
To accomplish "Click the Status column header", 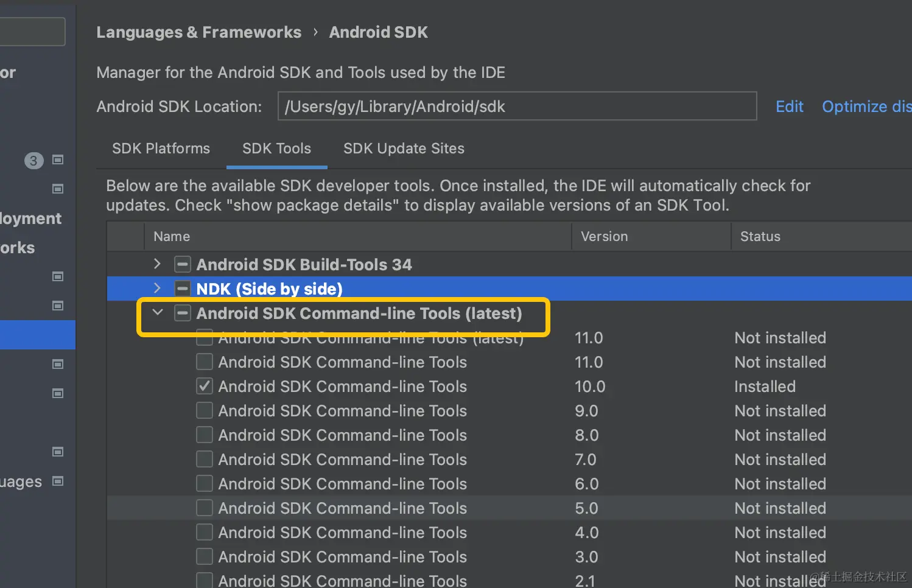I will [821, 236].
